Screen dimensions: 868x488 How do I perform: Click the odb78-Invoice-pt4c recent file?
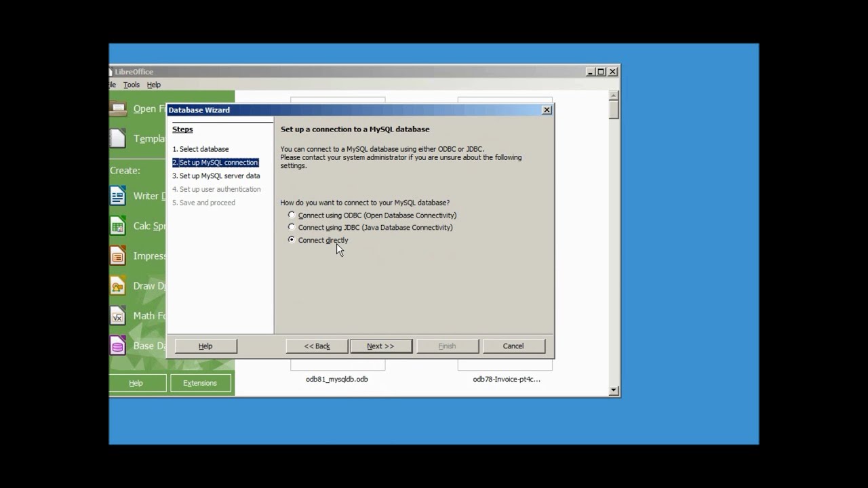pos(507,380)
